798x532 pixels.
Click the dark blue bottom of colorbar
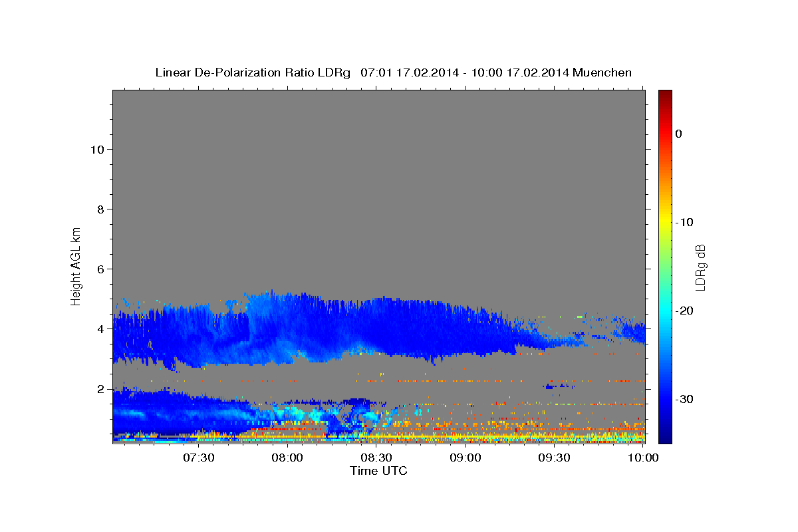(665, 436)
